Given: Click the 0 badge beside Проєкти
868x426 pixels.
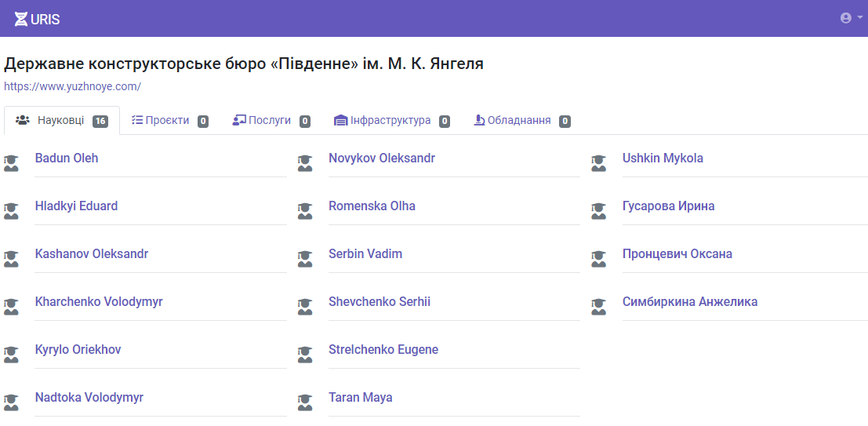Looking at the screenshot, I should (x=203, y=122).
